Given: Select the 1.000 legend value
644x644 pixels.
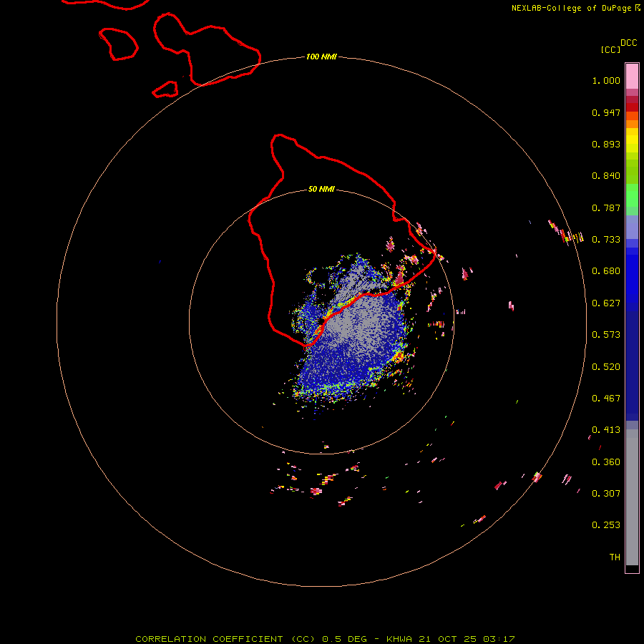Looking at the screenshot, I should point(606,80).
